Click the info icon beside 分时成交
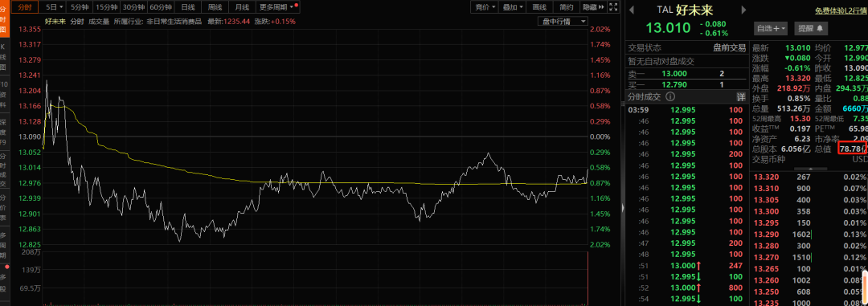The width and height of the screenshot is (868, 306). coord(669,96)
